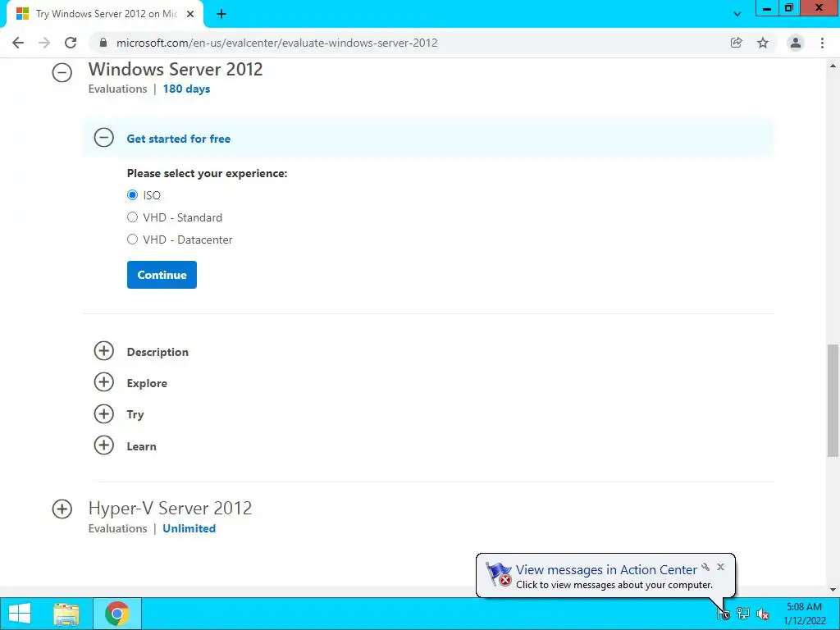Click the Unlimited evaluation text
This screenshot has width=840, height=630.
coord(189,528)
